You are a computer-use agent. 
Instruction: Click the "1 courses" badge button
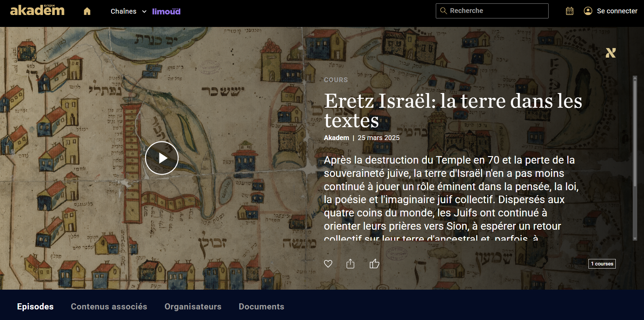coord(602,264)
